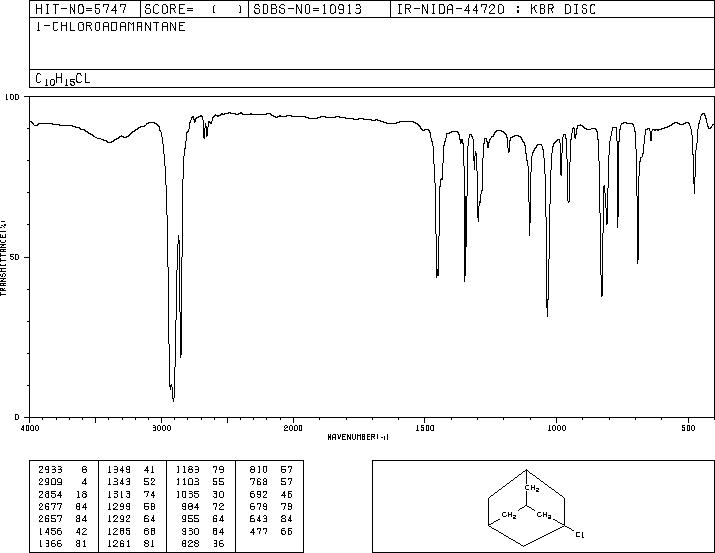This screenshot has width=715, height=553.
Task: Click the 100 tick on transmittance axis
Action: coord(12,97)
